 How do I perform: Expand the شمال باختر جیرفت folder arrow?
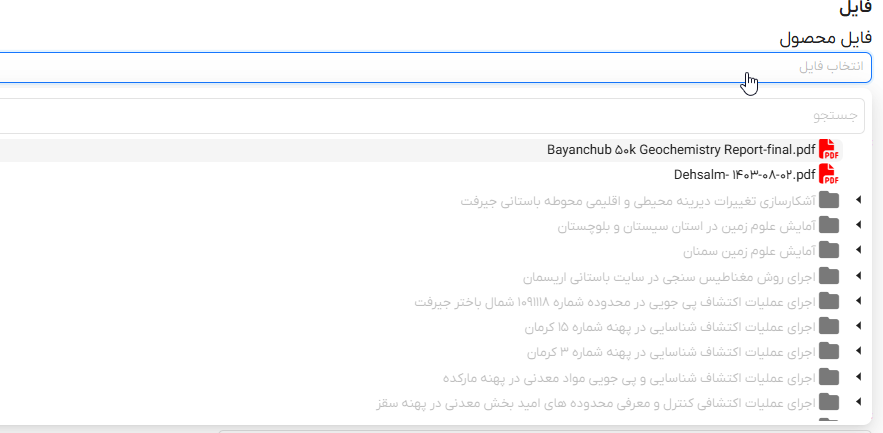click(858, 301)
